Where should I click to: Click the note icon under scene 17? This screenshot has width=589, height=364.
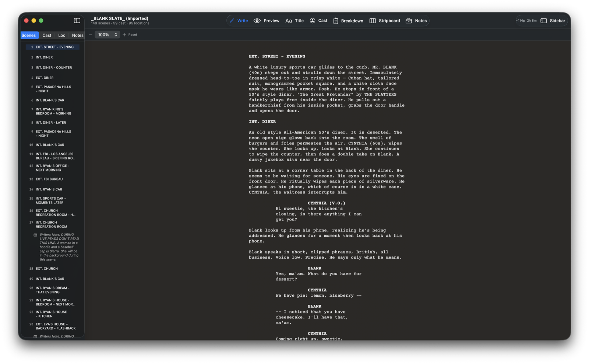pos(35,235)
